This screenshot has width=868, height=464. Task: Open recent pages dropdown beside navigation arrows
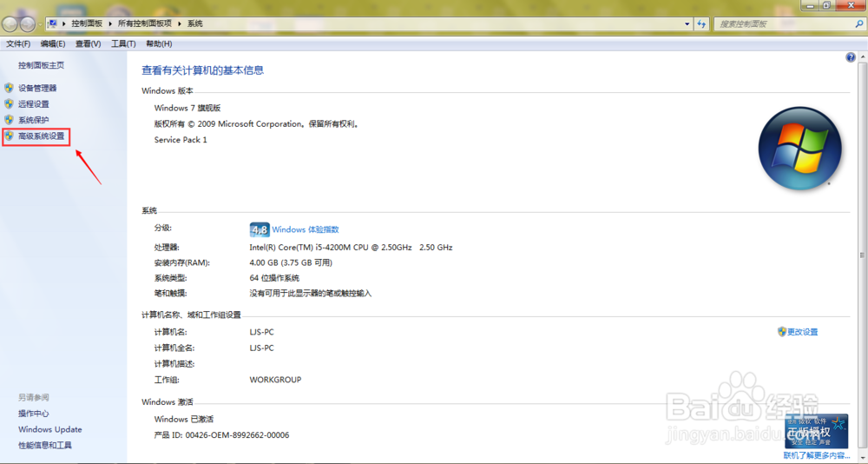[40, 24]
